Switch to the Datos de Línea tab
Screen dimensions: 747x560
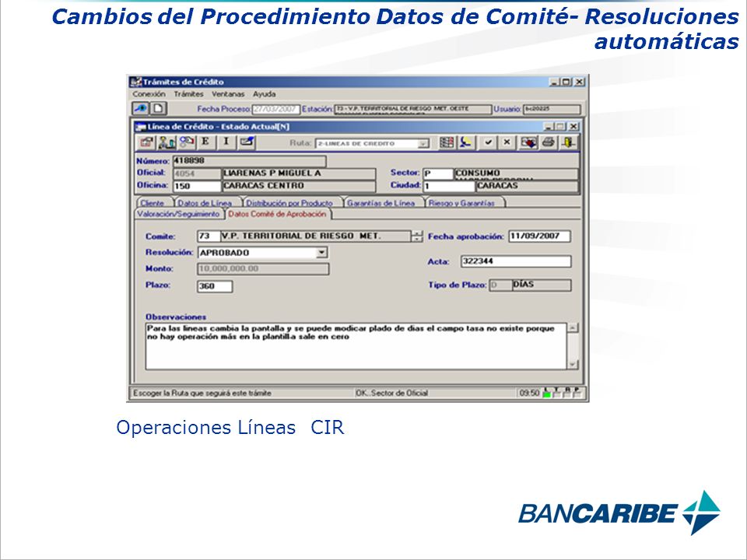[205, 203]
